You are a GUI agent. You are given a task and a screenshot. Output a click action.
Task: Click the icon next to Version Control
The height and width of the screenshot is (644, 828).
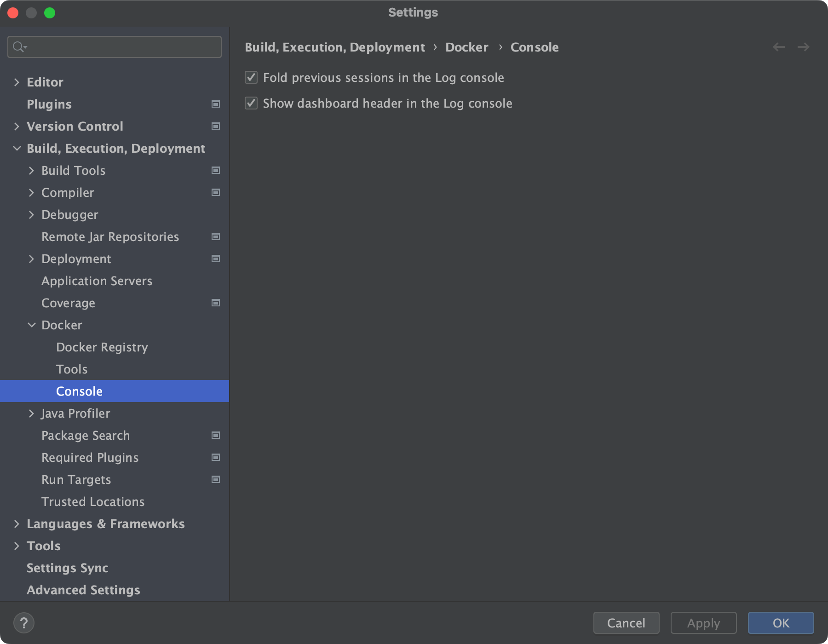215,126
